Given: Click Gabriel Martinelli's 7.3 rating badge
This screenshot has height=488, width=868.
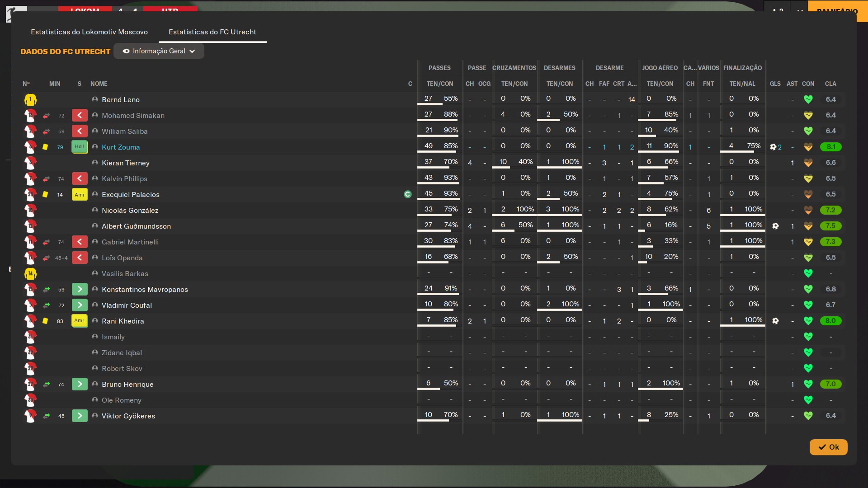Looking at the screenshot, I should pyautogui.click(x=831, y=242).
